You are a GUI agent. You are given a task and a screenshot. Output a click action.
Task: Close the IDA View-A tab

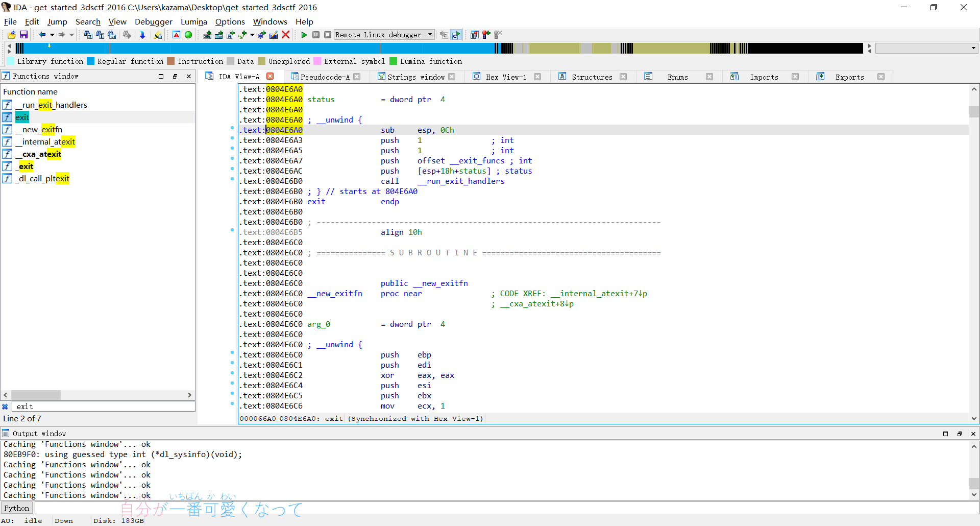pos(271,76)
